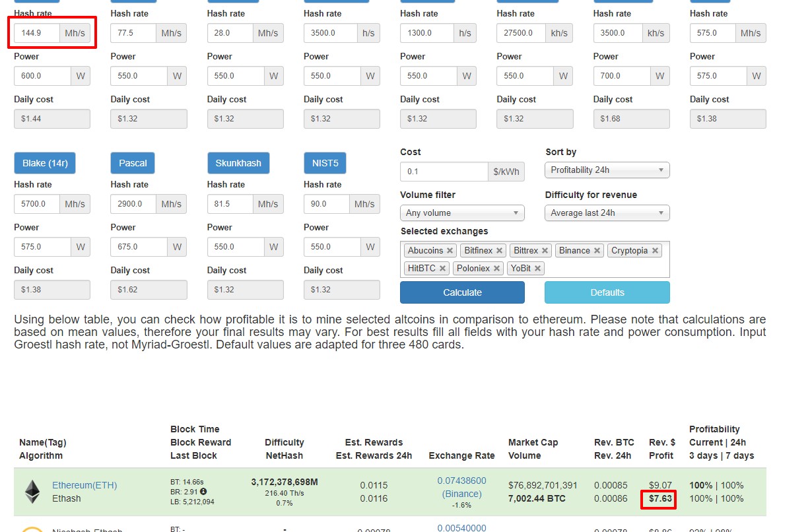Remove the HitBTC exchange tag
The image size is (810, 532).
pyautogui.click(x=442, y=269)
